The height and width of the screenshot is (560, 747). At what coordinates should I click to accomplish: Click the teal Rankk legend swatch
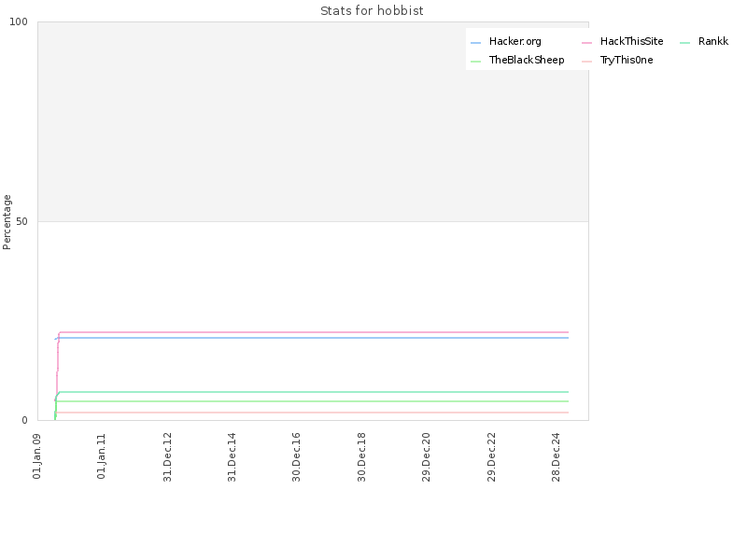tap(684, 43)
